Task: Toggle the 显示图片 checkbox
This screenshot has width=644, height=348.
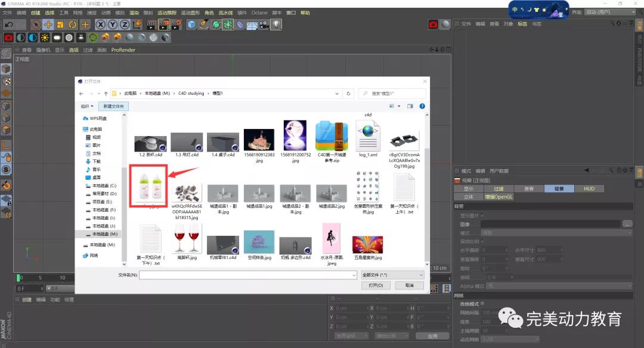Action: (482, 215)
